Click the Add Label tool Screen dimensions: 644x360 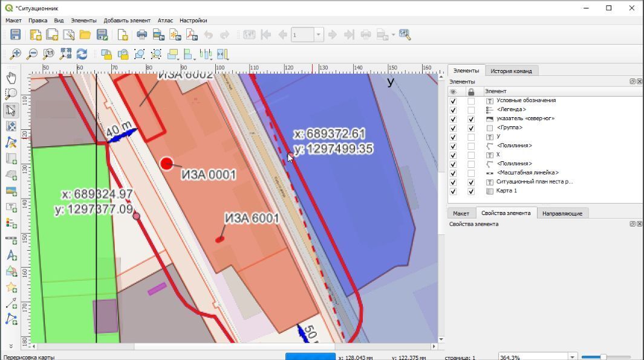pyautogui.click(x=11, y=207)
